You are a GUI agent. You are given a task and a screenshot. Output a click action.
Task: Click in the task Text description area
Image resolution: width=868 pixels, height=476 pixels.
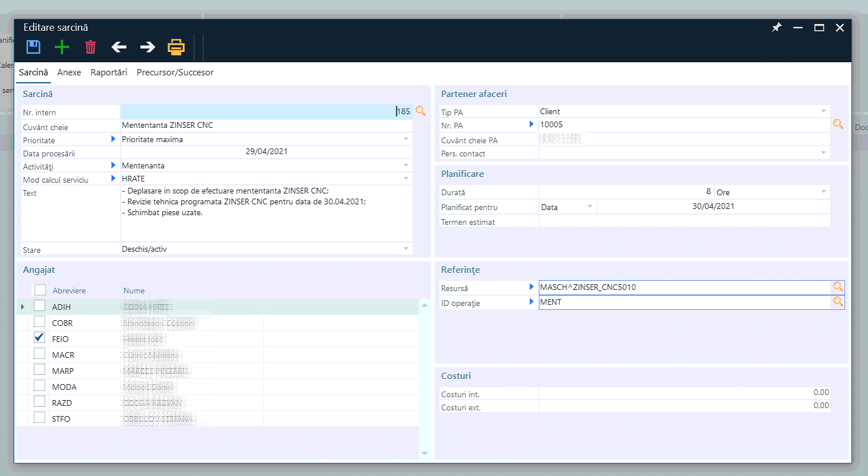[x=266, y=213]
